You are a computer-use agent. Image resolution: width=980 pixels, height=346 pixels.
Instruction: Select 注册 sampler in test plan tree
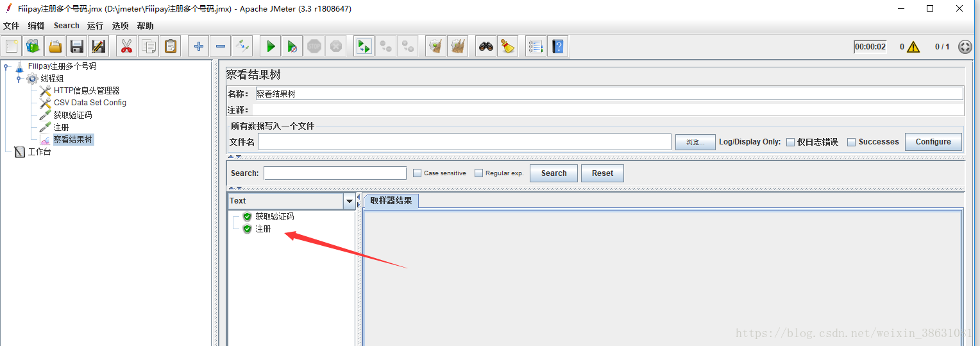click(61, 127)
